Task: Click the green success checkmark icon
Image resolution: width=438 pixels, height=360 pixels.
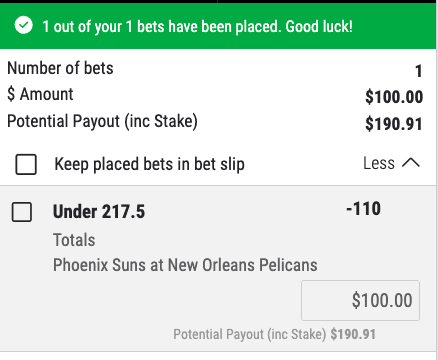Action: [x=24, y=26]
